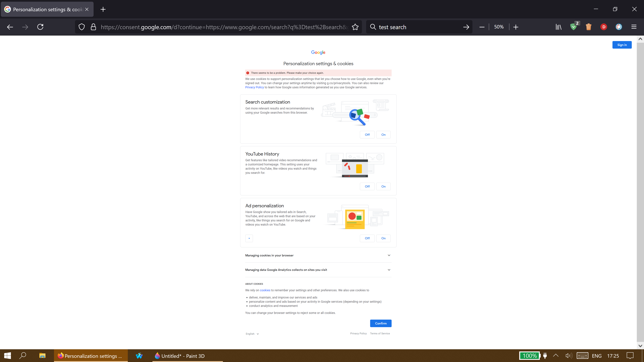644x362 pixels.
Task: Open the blue W taskbar app
Action: coord(139,356)
